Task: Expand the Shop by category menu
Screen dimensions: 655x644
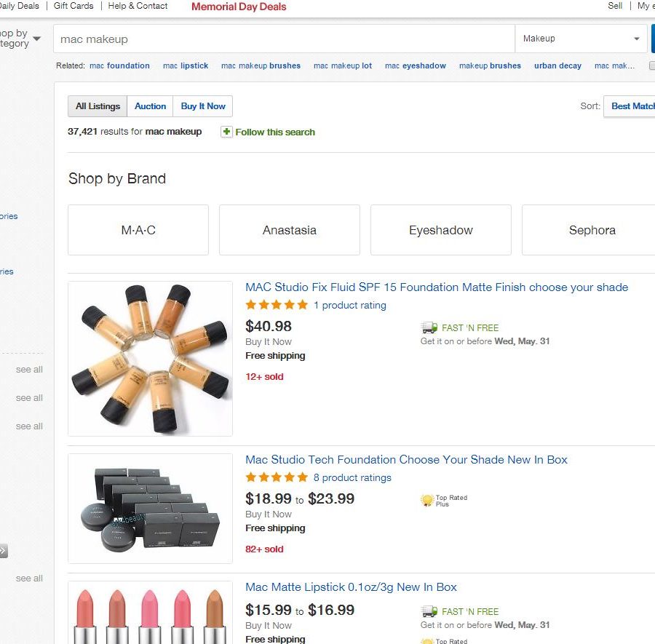Action: pyautogui.click(x=20, y=39)
